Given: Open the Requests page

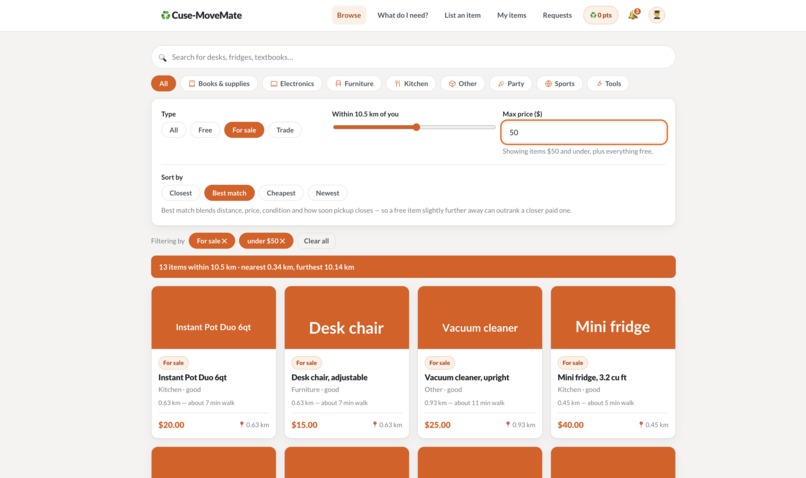Looking at the screenshot, I should click(557, 15).
